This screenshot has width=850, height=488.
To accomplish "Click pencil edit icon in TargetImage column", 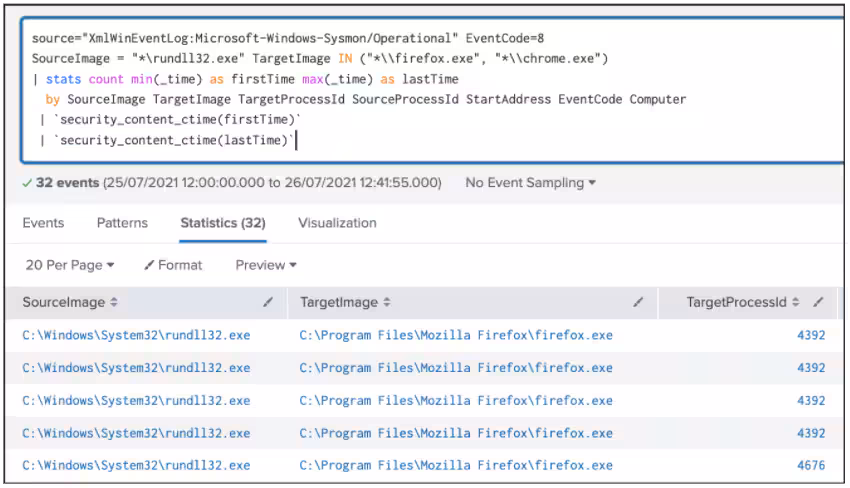I will (x=638, y=302).
